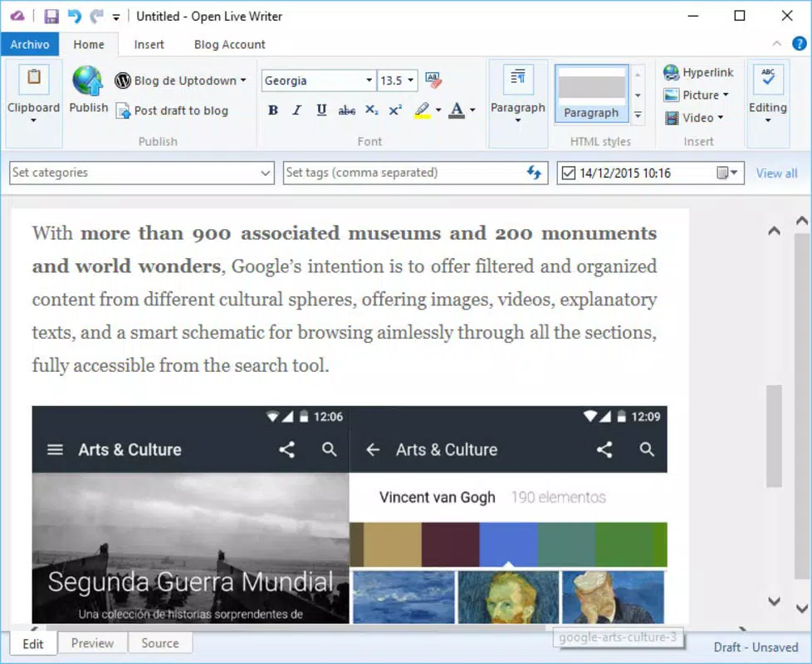This screenshot has height=664, width=812.
Task: Expand the HTML styles gallery
Action: pos(638,115)
